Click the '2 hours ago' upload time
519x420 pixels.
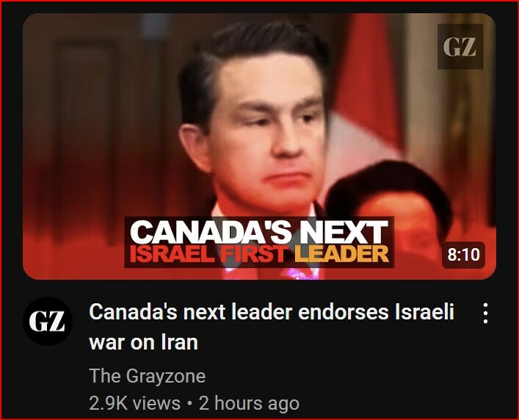coord(249,403)
